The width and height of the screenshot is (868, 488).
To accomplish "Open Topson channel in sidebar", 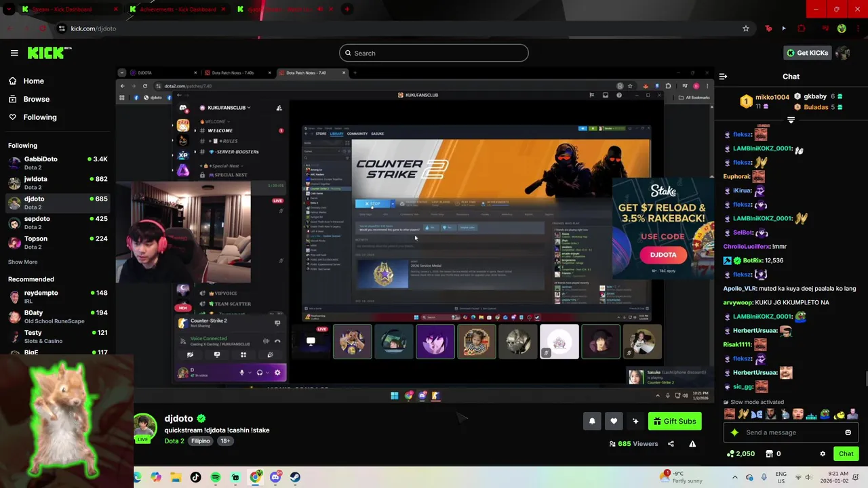I will tap(58, 243).
